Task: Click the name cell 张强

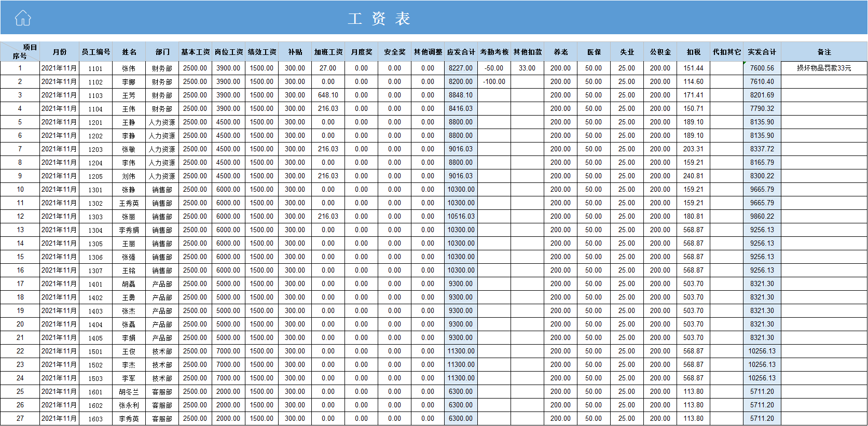Action: tap(129, 257)
